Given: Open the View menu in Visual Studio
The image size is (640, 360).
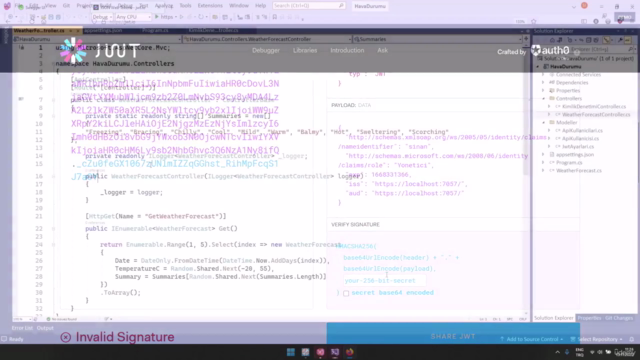Looking at the screenshot, I should (51, 6).
